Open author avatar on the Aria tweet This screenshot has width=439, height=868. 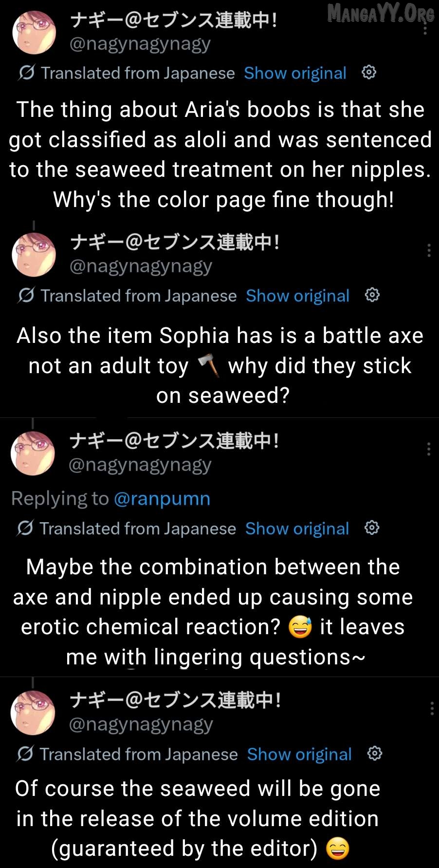34,33
